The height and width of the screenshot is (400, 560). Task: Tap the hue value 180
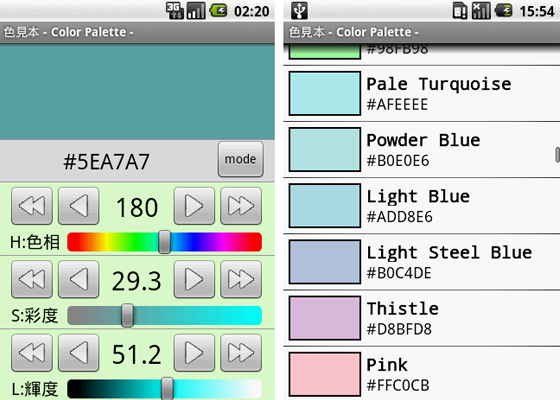pos(137,207)
